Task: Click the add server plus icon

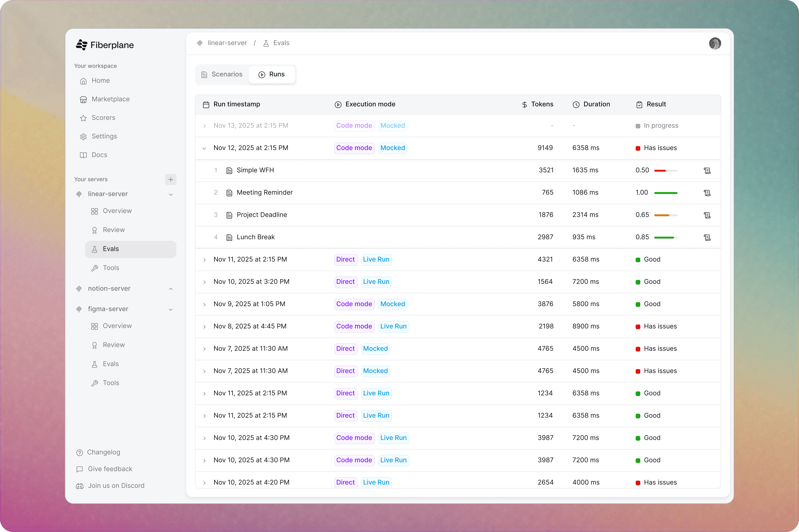Action: point(171,179)
